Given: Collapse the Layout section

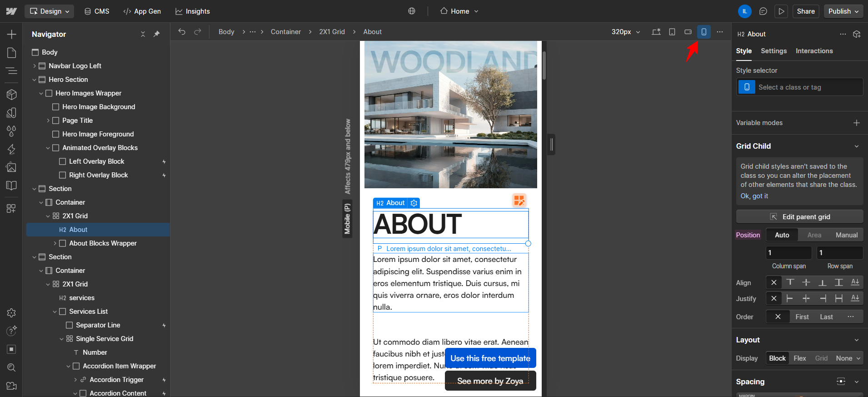Looking at the screenshot, I should pos(857,340).
